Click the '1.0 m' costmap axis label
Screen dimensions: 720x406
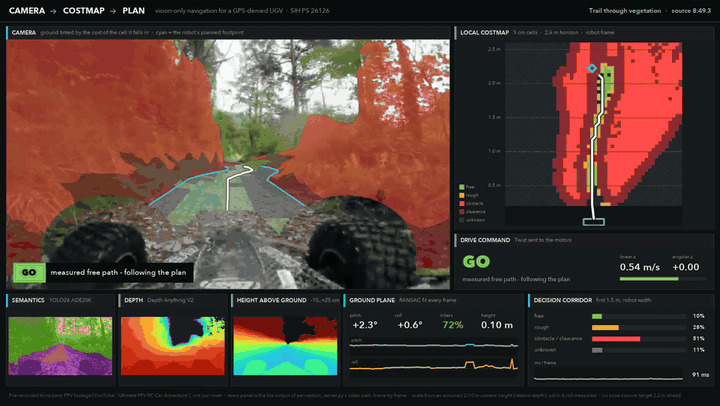point(494,151)
